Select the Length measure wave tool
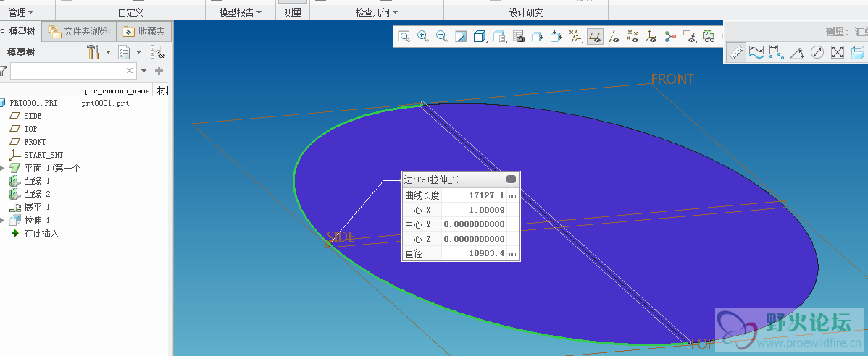 [x=756, y=53]
